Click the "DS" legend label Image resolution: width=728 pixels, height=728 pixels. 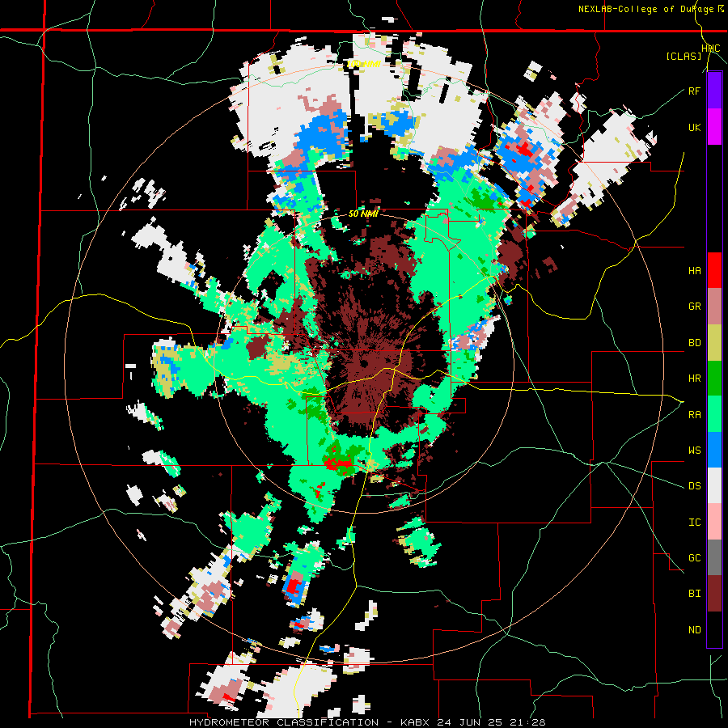[x=694, y=486]
